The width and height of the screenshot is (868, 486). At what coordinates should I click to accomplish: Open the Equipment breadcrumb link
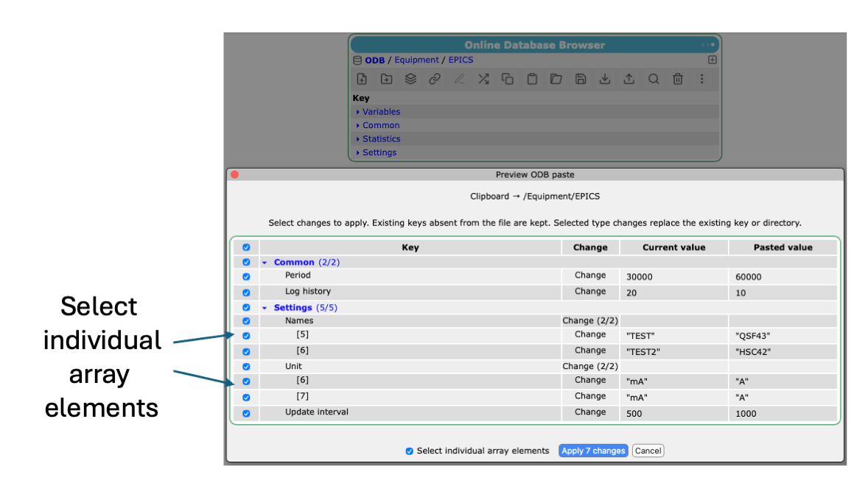pos(416,60)
